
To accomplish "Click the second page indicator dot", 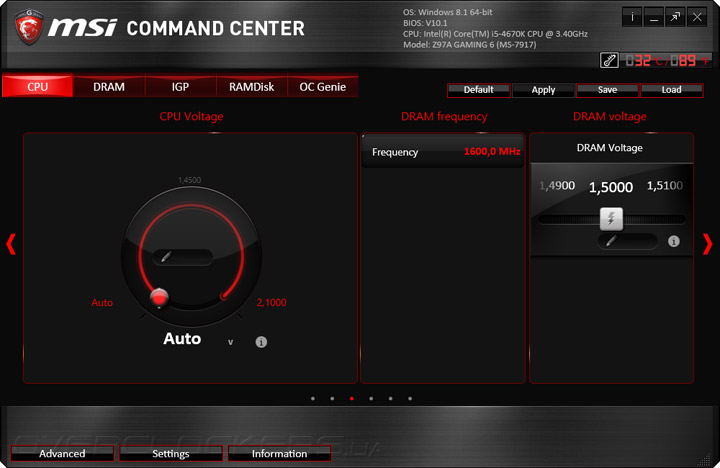I will (x=332, y=399).
